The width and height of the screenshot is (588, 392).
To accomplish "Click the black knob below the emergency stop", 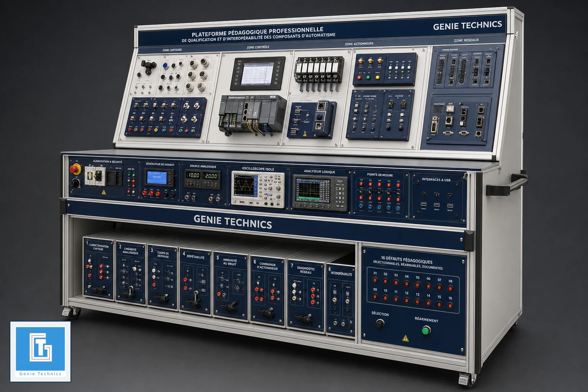I will [76, 184].
